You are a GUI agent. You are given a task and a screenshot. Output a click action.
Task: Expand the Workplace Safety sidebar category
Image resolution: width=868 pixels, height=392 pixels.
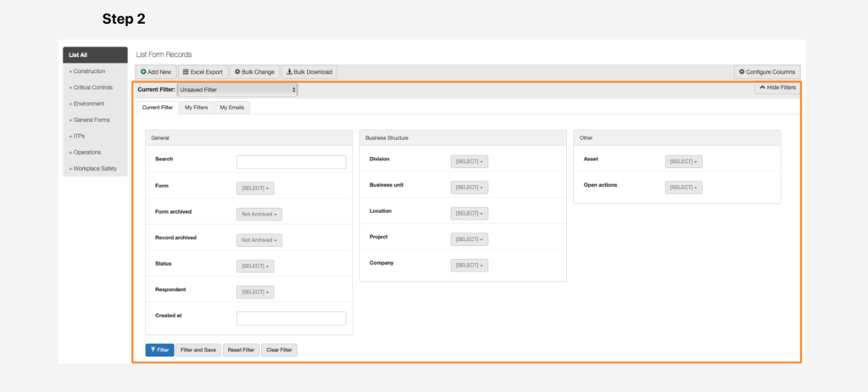coord(93,168)
